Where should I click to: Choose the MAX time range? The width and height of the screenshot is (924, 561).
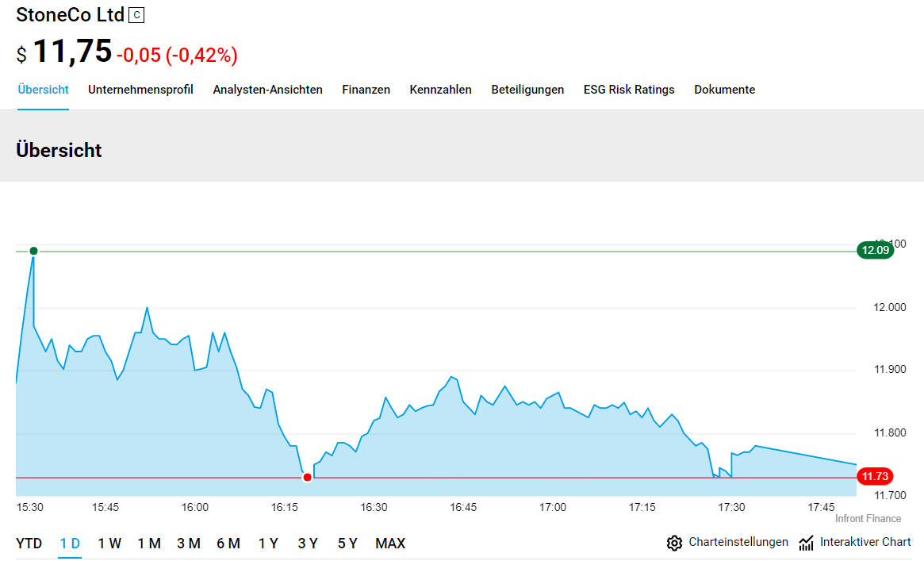tap(390, 544)
